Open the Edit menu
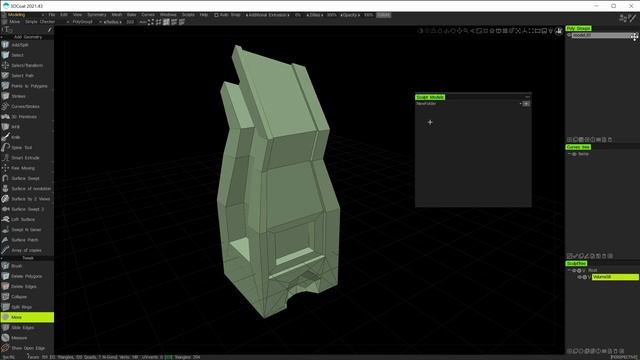 [64, 15]
